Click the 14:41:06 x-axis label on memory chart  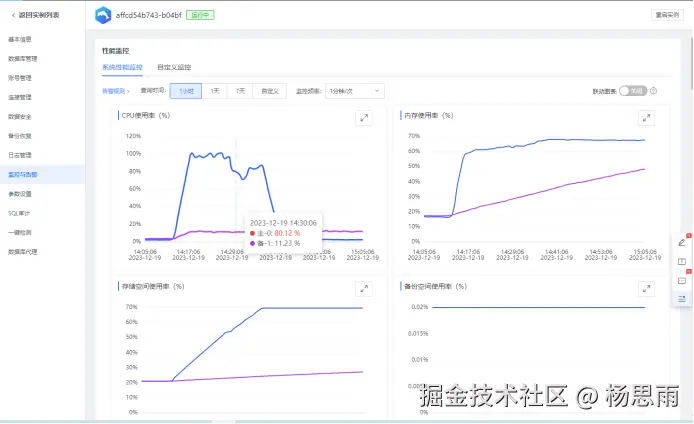(556, 251)
